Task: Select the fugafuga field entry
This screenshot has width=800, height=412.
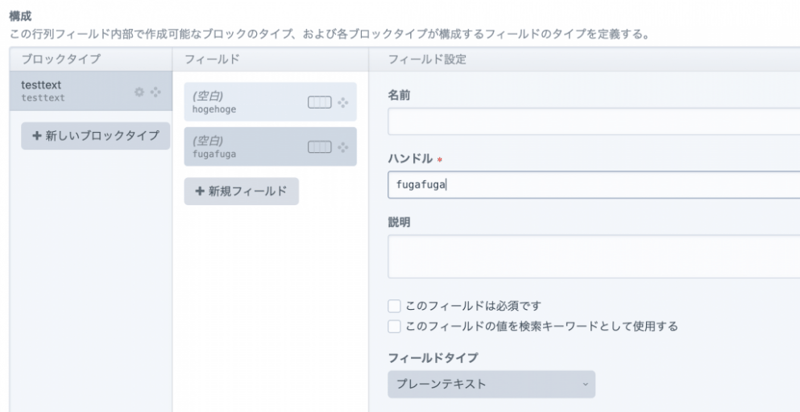Action: [240, 147]
